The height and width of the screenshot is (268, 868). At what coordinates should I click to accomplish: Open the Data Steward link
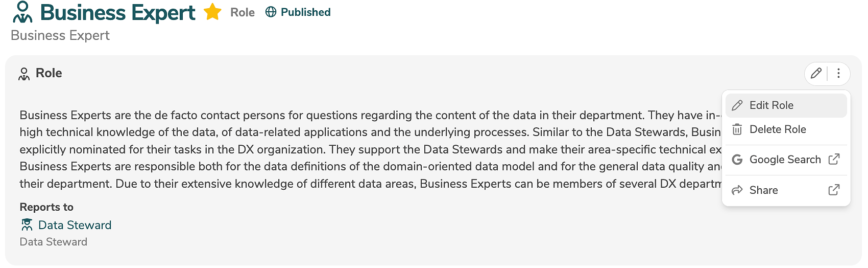75,225
